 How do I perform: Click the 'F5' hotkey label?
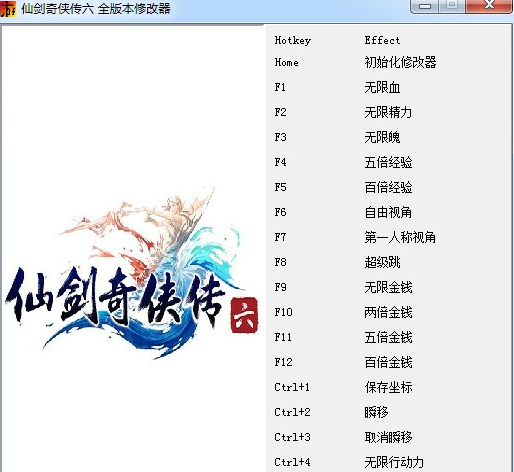click(x=280, y=187)
